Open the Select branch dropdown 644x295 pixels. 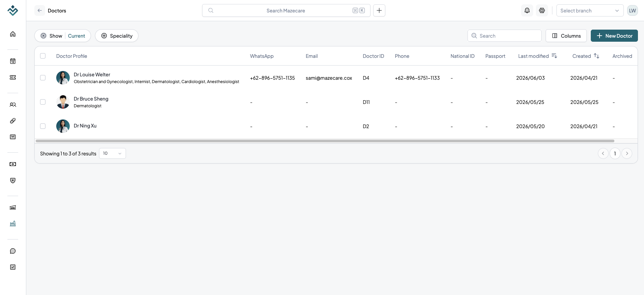(x=590, y=10)
